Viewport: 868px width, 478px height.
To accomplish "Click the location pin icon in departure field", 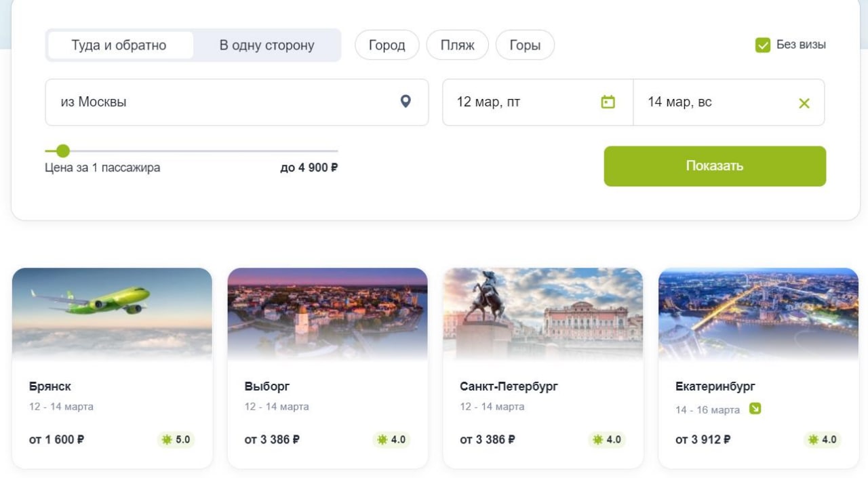I will 406,102.
